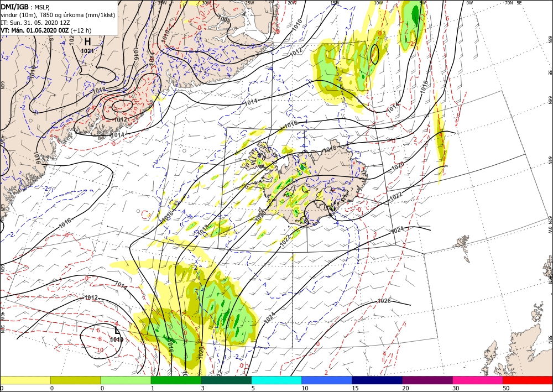Screen dimensions: 553x392
Task: Click the '20W' longitude label
Action: tap(292, 3)
